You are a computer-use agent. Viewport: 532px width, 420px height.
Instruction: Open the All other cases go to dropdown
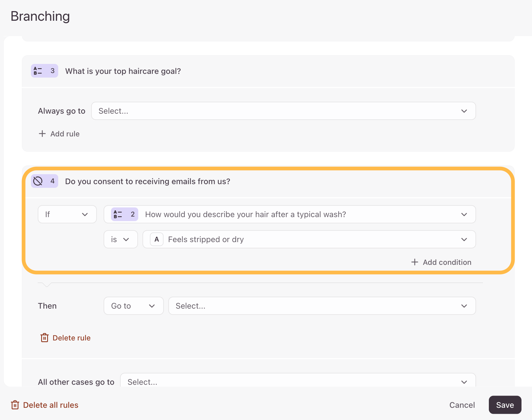(298, 382)
